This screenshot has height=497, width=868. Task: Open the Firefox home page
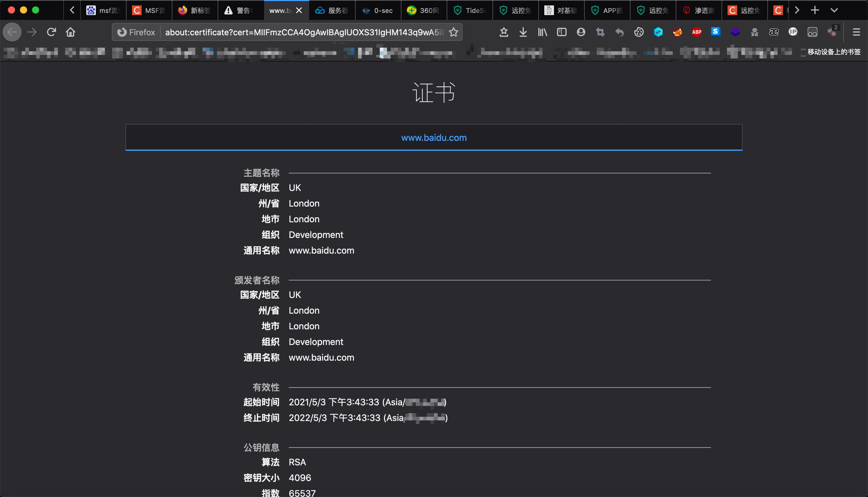click(x=71, y=32)
